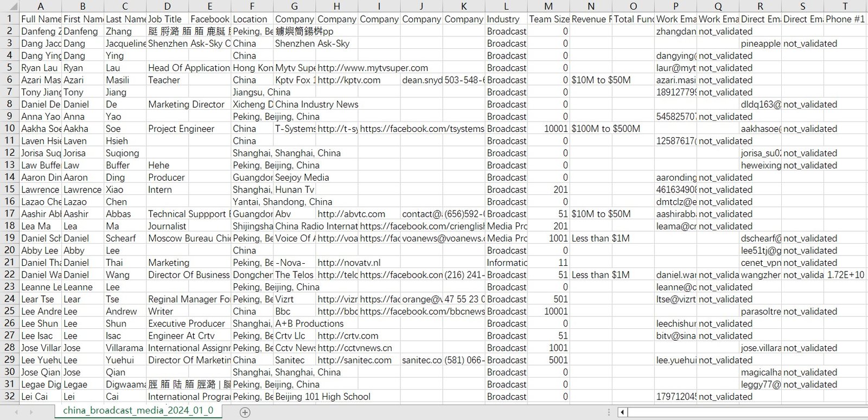Click the 'Abbas' last name cell

[x=125, y=214]
